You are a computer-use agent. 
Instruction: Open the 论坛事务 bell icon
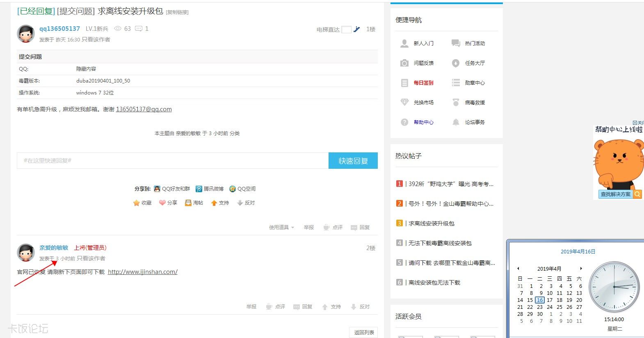coord(456,122)
